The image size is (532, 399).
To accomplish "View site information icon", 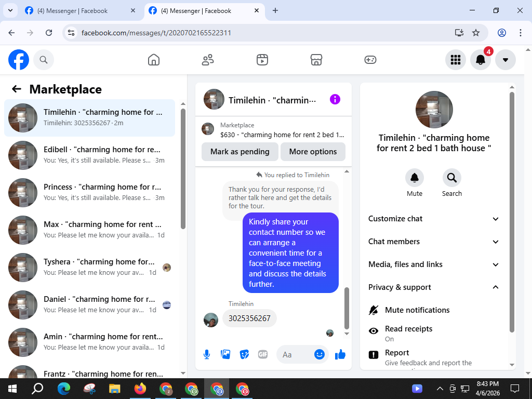I will 71,33.
